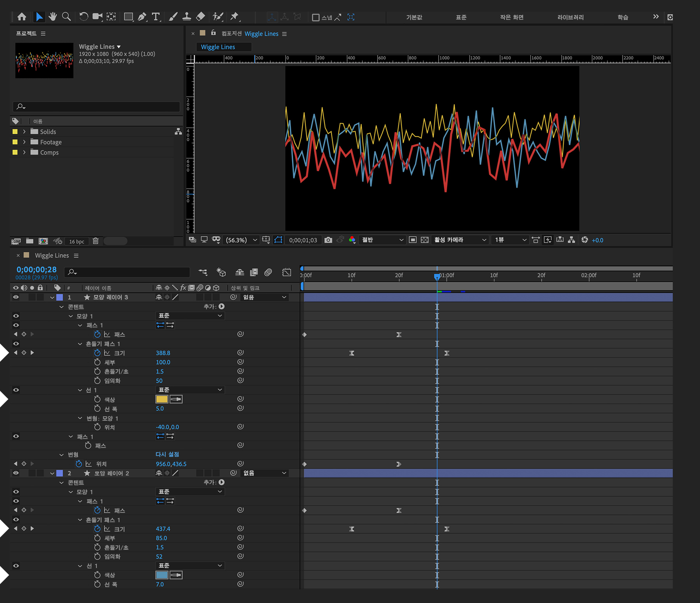Toggle 크기 stopwatch under 흔들기 패스 1

(97, 353)
